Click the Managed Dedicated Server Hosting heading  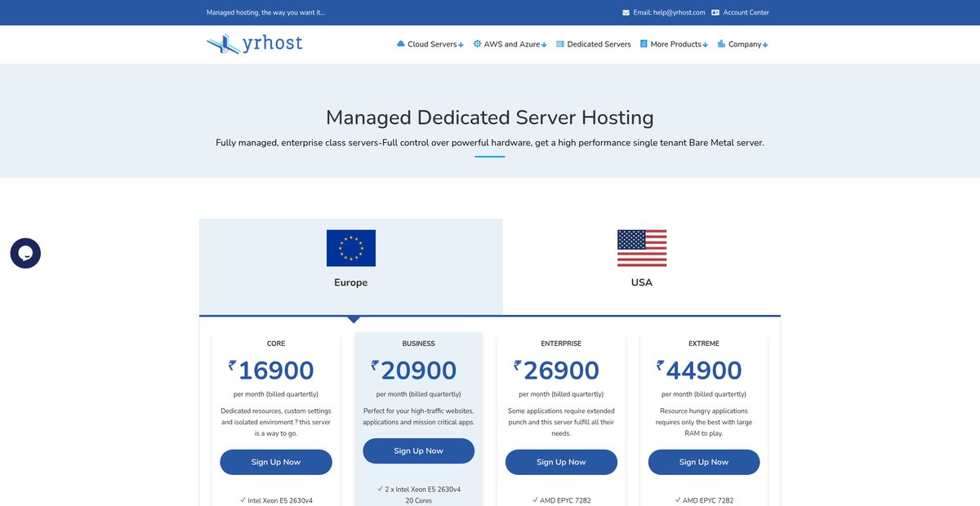click(490, 118)
